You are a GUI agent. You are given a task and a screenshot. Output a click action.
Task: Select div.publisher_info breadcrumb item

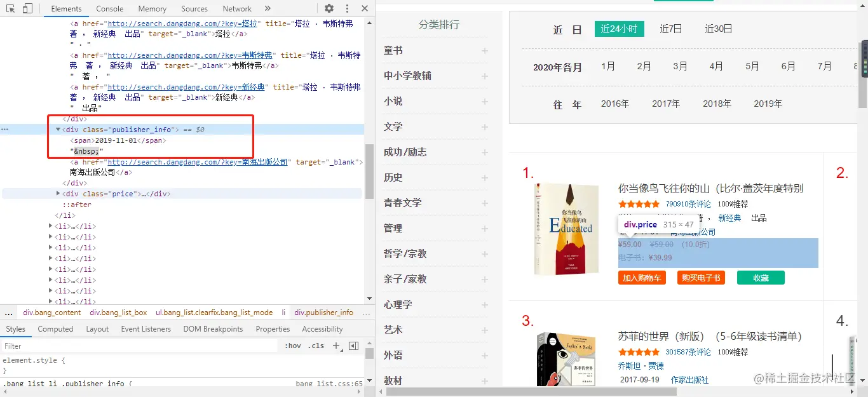[323, 313]
